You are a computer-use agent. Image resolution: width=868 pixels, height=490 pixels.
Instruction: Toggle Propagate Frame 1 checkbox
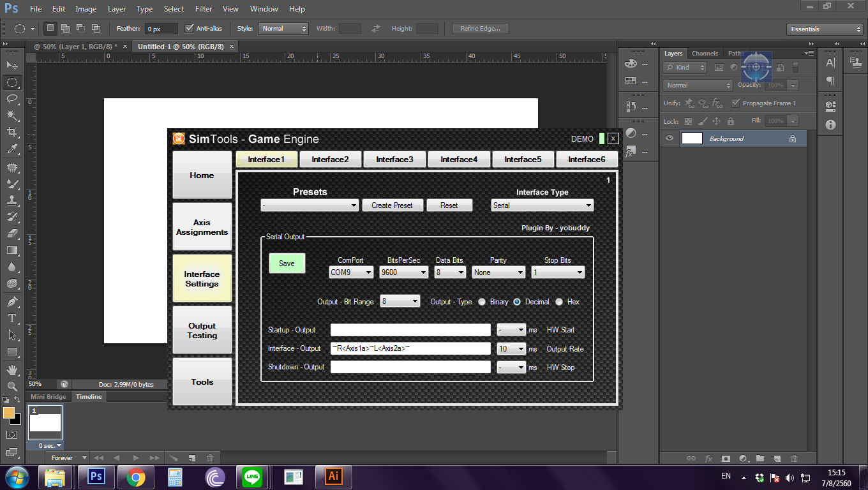[735, 103]
